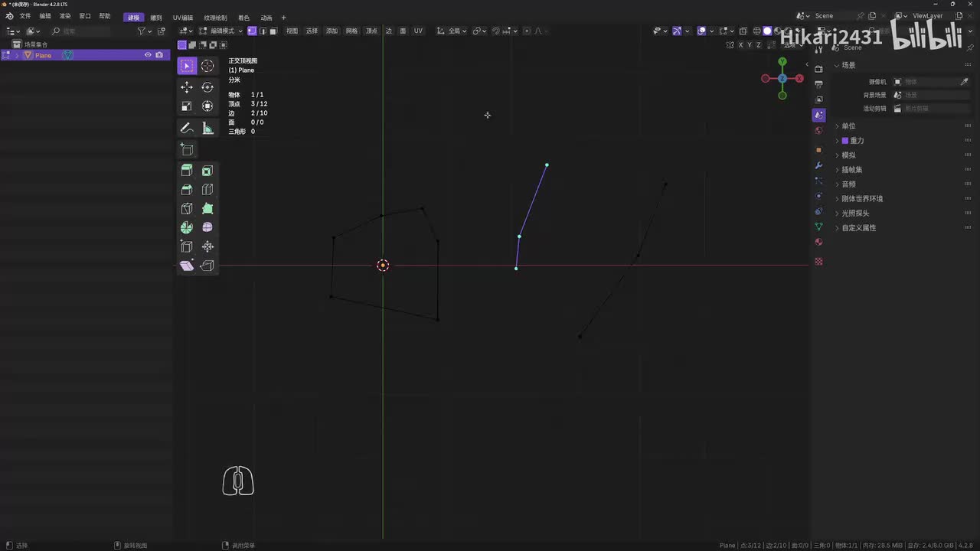Select the Inset Faces tool
Screen dimensions: 980x551
tap(207, 171)
